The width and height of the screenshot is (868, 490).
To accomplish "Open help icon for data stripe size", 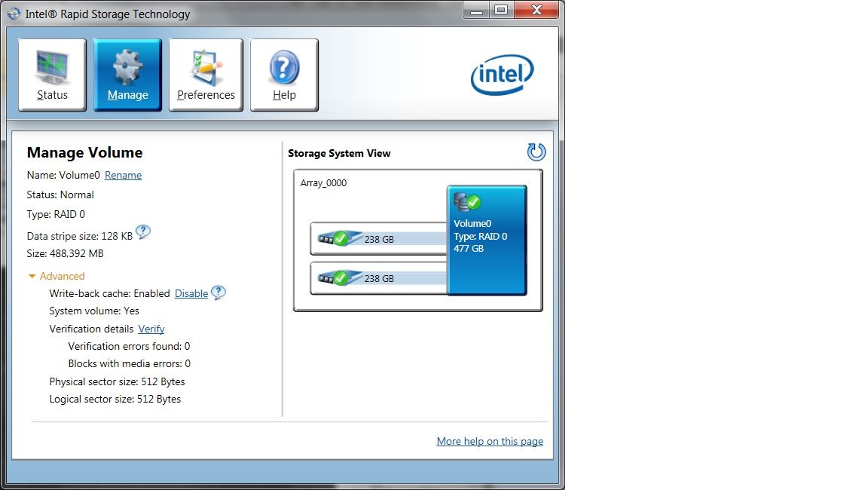I will pos(143,232).
